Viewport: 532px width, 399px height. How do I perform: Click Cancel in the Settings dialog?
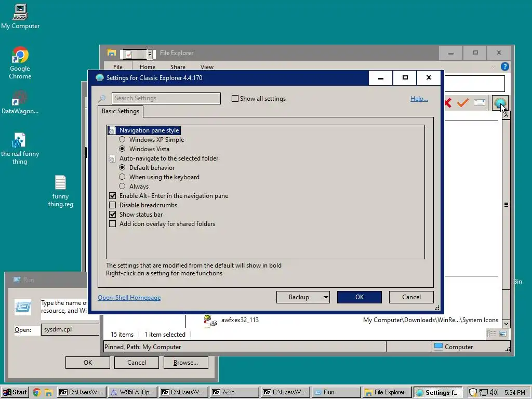411,297
